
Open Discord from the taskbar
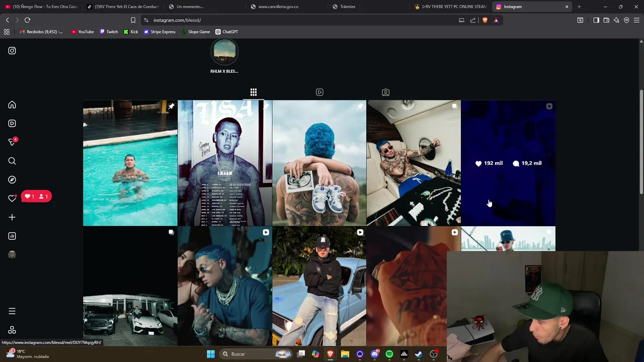(x=374, y=354)
